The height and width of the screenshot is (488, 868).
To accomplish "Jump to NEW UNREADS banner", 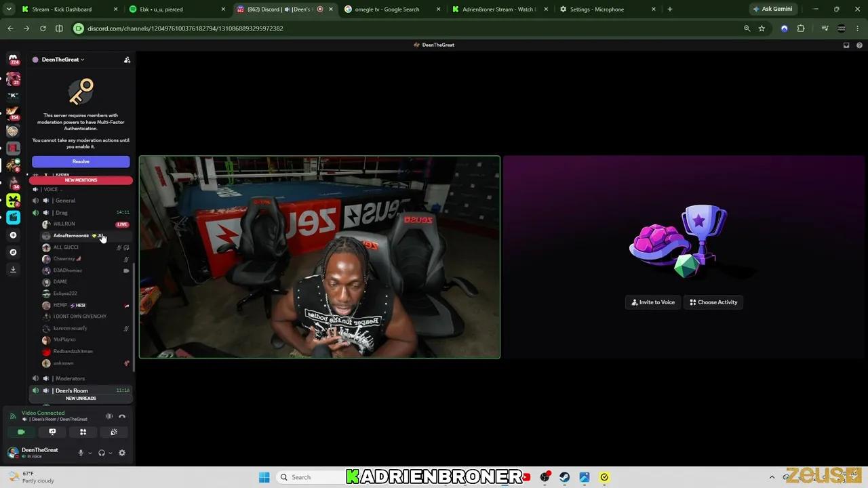I will (81, 399).
